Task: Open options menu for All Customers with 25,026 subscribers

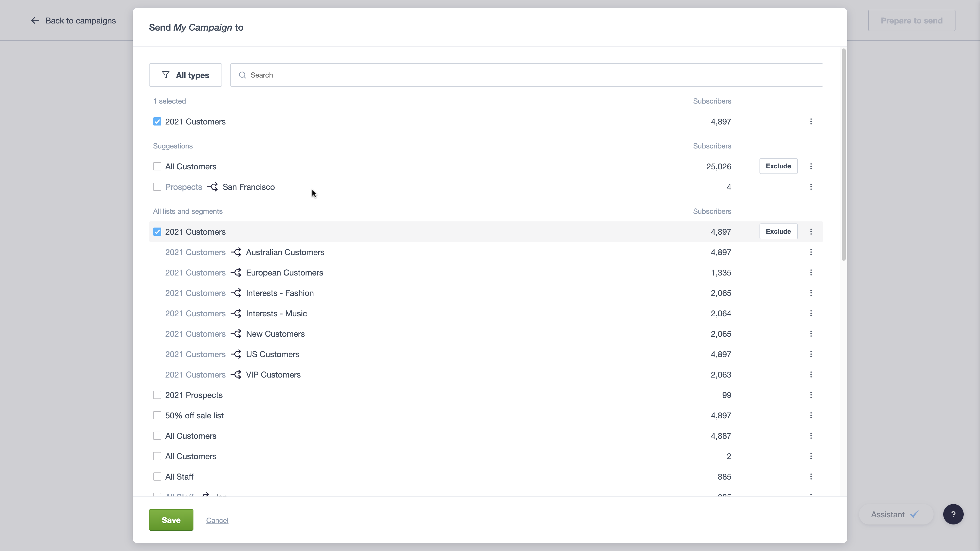Action: [x=811, y=166]
